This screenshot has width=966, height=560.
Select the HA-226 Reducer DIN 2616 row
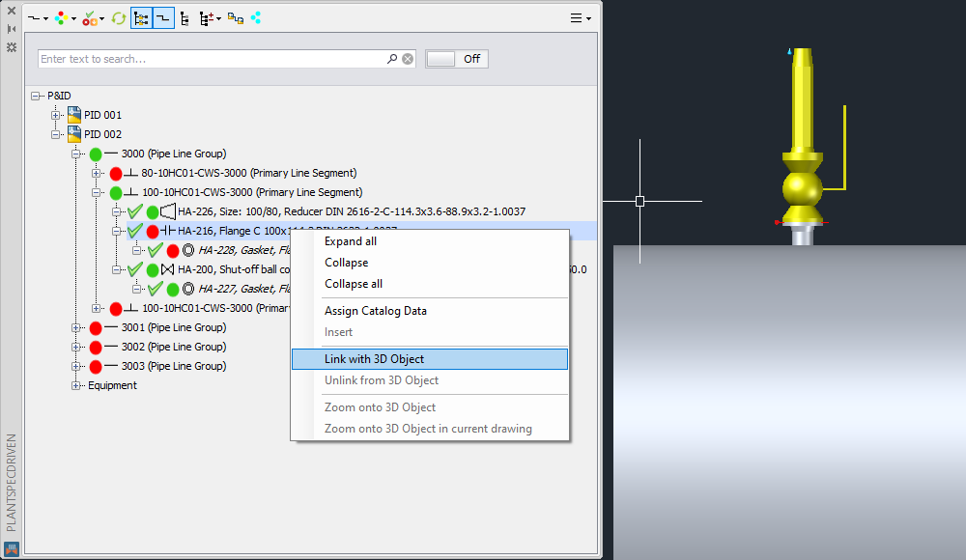click(x=352, y=211)
